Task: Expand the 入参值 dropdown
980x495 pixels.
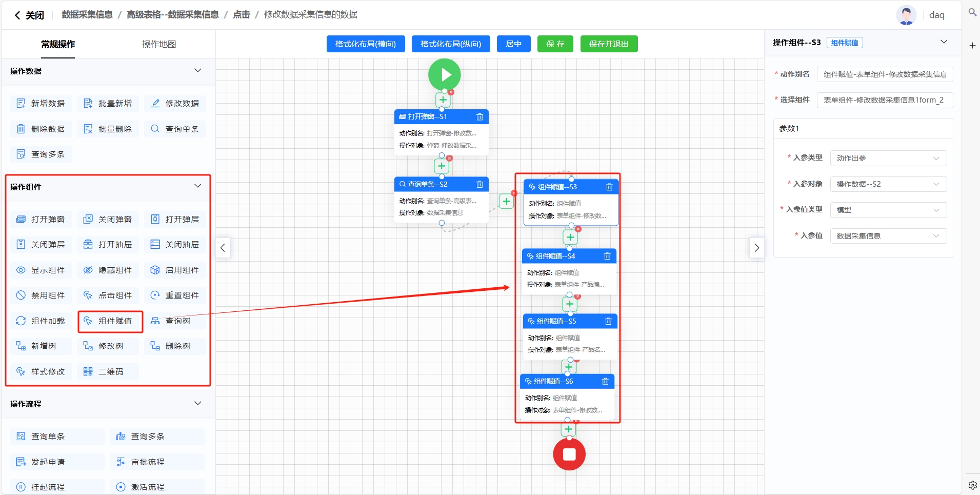Action: pyautogui.click(x=888, y=236)
